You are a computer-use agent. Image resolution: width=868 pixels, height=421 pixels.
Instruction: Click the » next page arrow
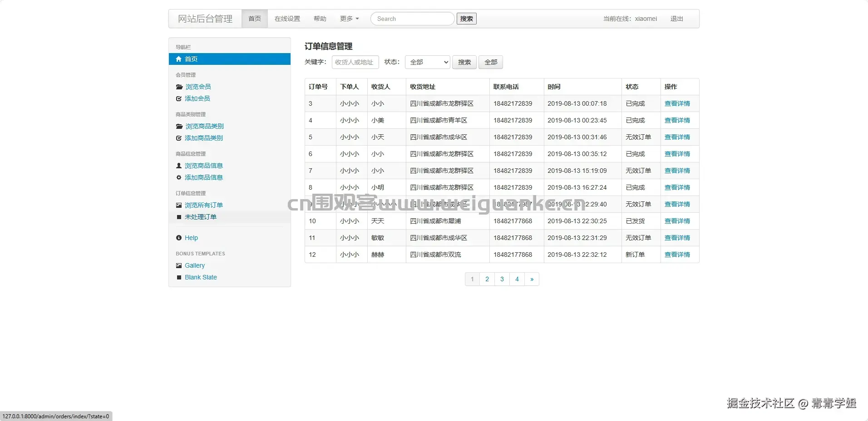click(x=532, y=279)
